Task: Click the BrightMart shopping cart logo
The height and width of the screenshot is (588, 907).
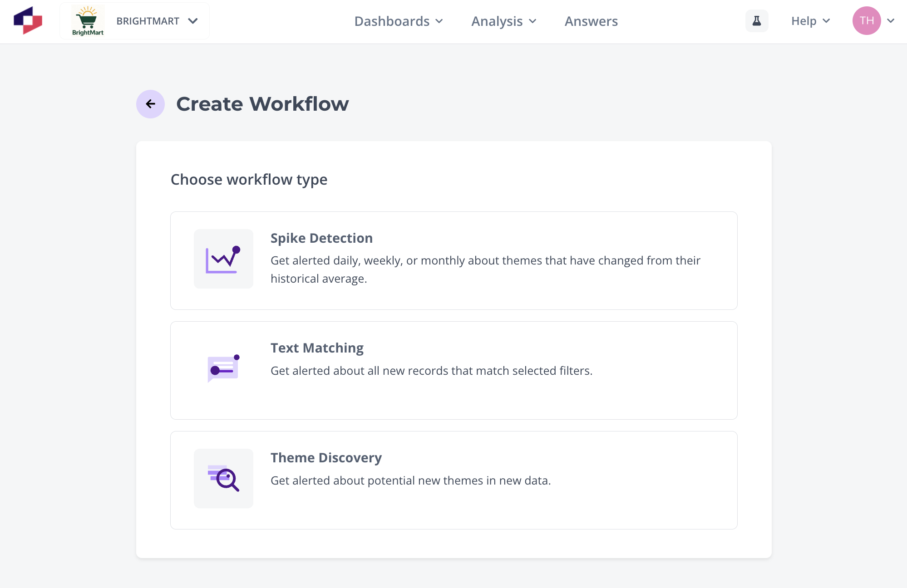Action: [88, 21]
